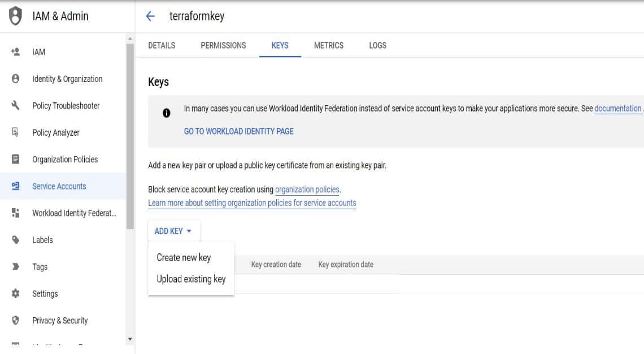Open the organization policies link
The height and width of the screenshot is (354, 644).
[x=307, y=189]
